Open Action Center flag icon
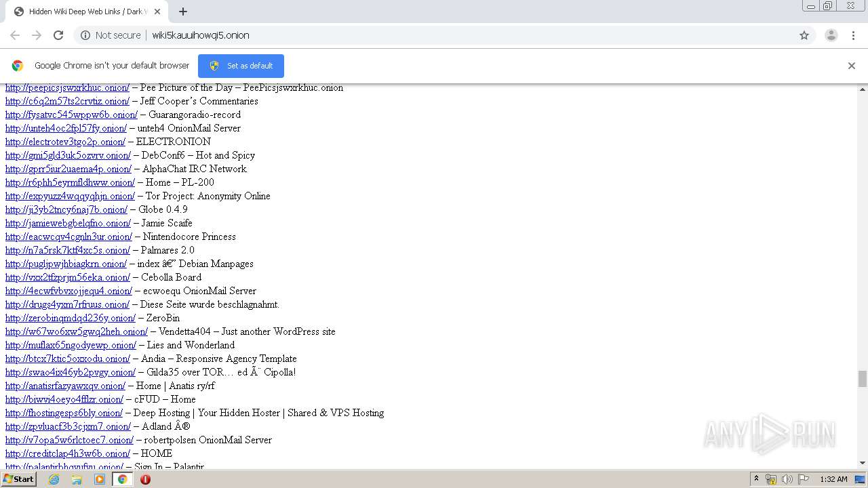This screenshot has height=488, width=868. click(x=804, y=479)
